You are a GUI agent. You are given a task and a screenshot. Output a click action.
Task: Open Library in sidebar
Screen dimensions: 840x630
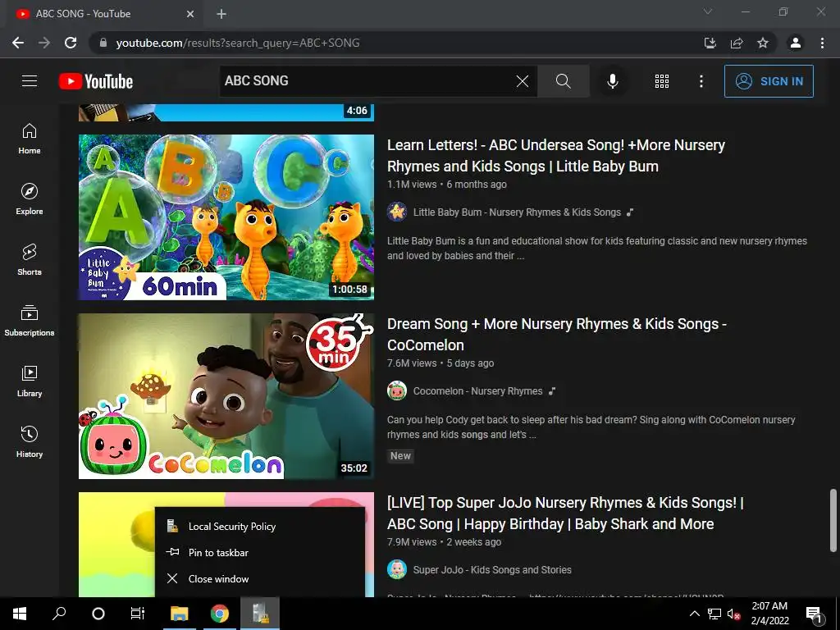tap(30, 381)
